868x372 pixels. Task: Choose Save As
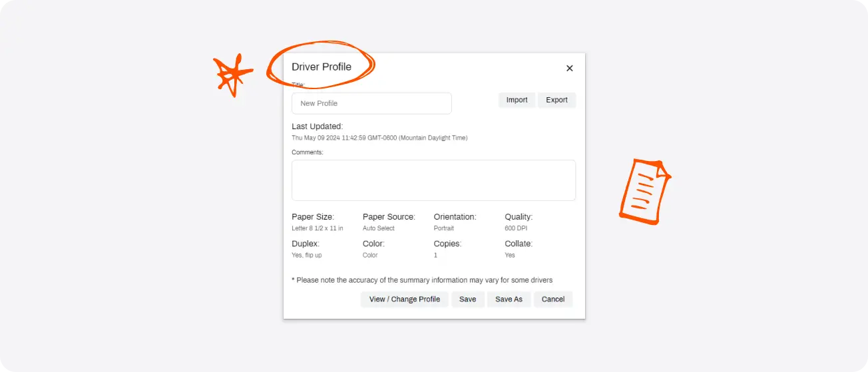click(x=509, y=299)
